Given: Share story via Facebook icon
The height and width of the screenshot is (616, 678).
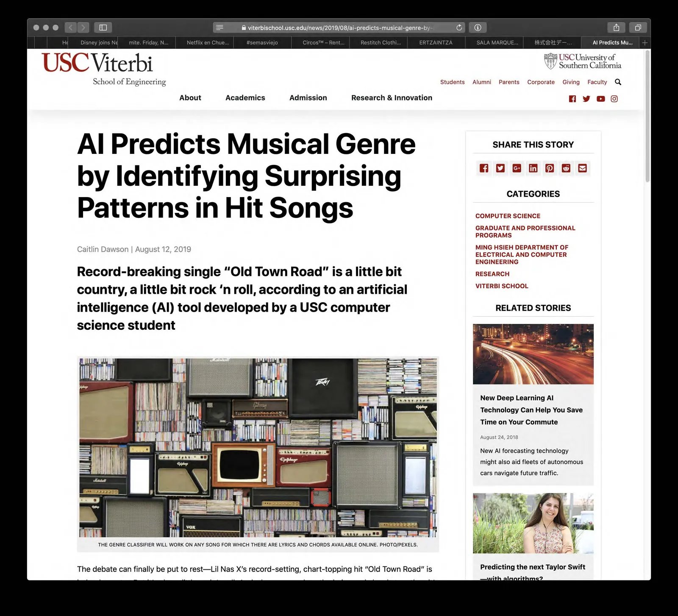Looking at the screenshot, I should [x=484, y=168].
